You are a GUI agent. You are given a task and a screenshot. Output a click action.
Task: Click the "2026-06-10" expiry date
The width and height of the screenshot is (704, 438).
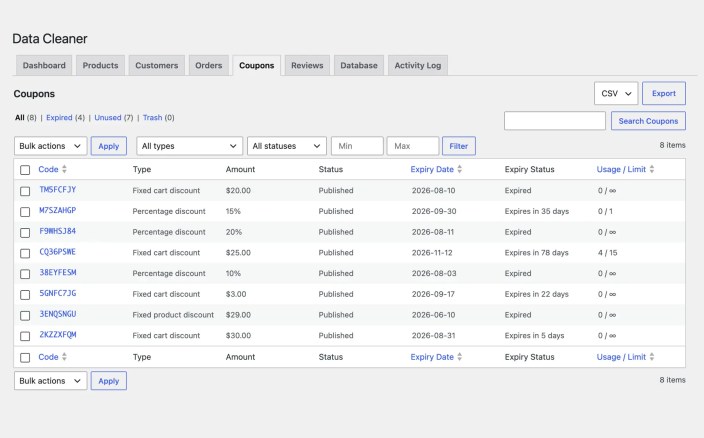(x=433, y=315)
